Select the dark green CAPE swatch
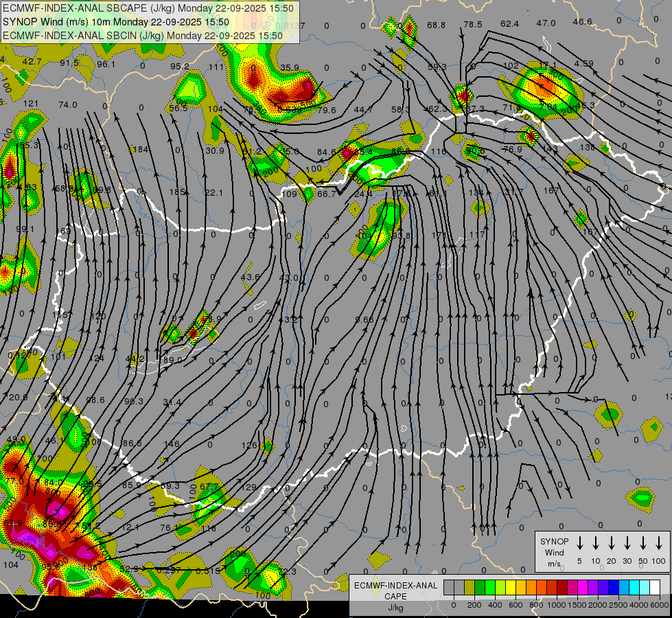 coord(480,587)
